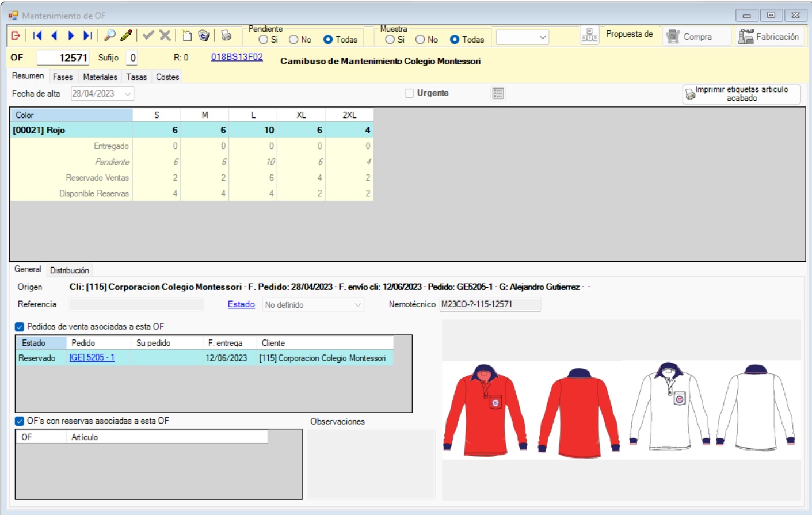Image resolution: width=812 pixels, height=515 pixels.
Task: Open the 018BS13F02 article link
Action: (x=237, y=57)
